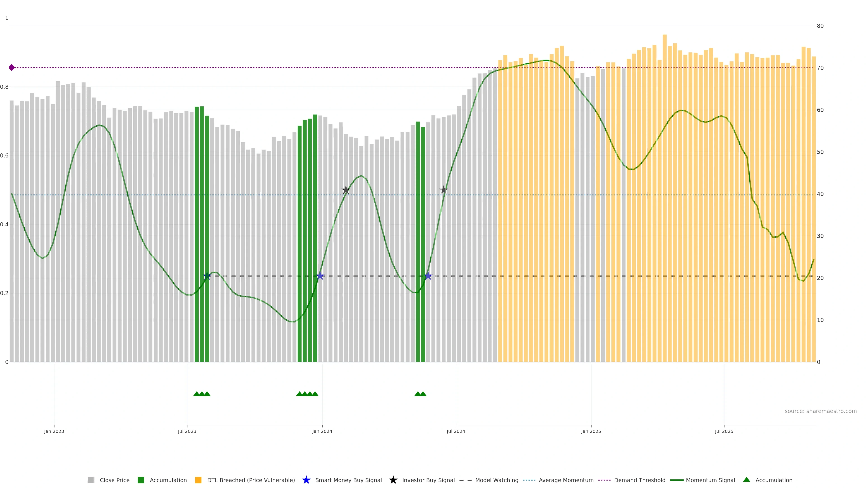Click the blue star near Jan 2024
This screenshot has height=488, width=868.
click(320, 276)
